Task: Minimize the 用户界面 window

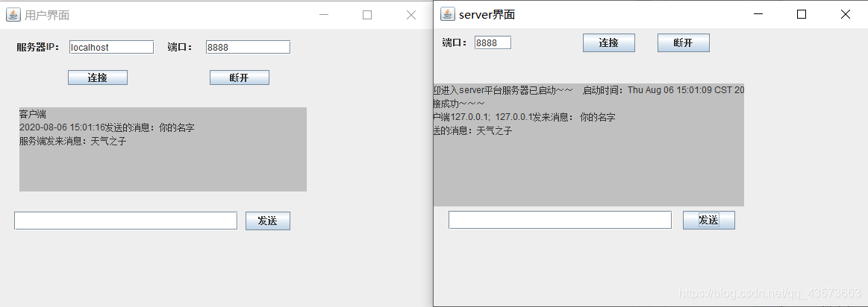Action: (x=324, y=15)
